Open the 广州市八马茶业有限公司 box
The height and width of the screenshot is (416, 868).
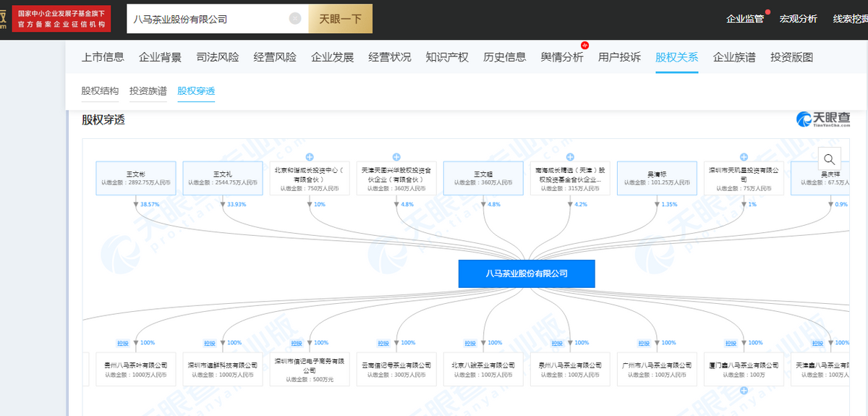click(x=657, y=369)
